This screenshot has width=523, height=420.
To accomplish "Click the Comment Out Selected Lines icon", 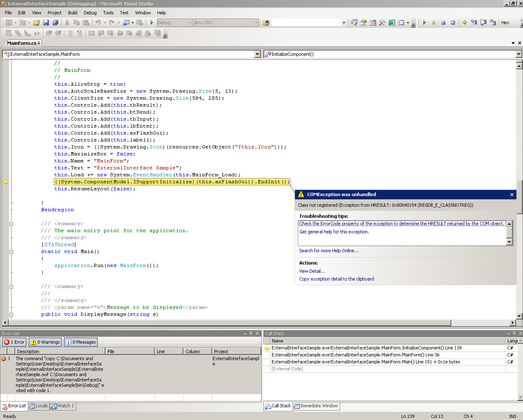I will (x=70, y=33).
